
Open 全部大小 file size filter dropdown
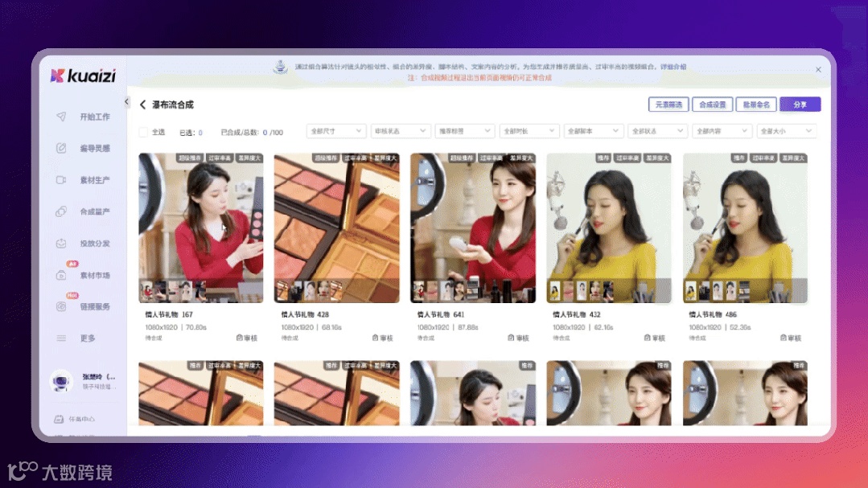[x=785, y=131]
